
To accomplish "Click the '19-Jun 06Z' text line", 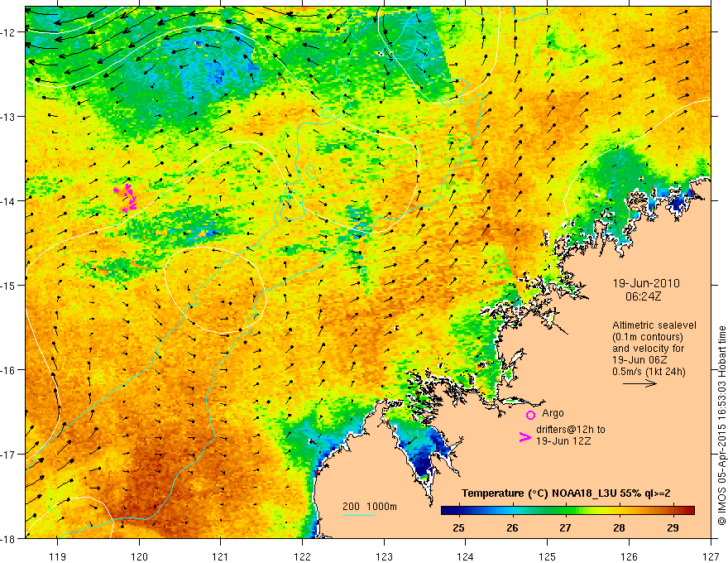I will coord(640,360).
